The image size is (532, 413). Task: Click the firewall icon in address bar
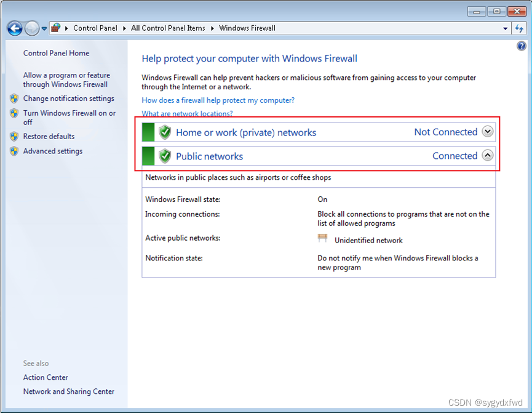(x=55, y=28)
